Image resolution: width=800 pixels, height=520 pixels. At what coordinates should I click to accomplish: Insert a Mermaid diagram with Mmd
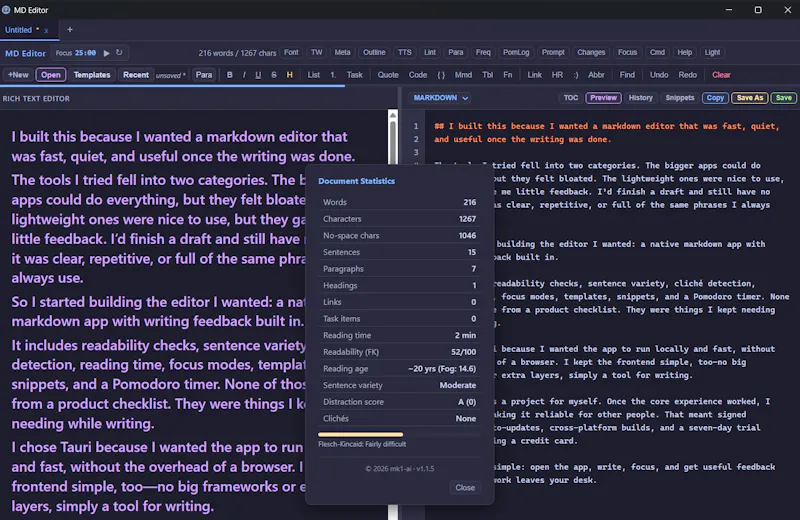(463, 75)
